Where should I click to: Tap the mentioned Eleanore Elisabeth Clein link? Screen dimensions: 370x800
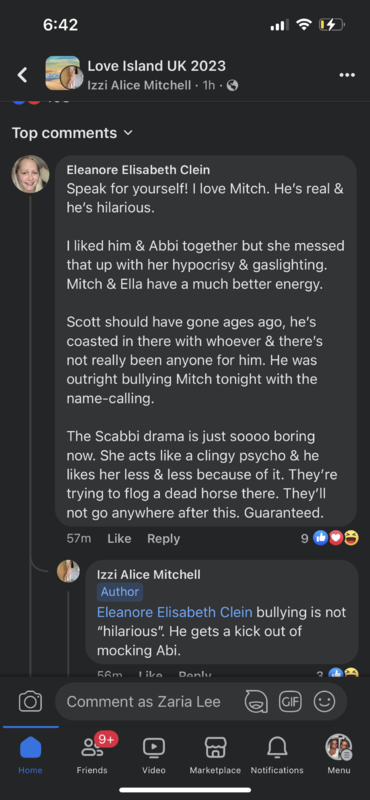tap(175, 612)
